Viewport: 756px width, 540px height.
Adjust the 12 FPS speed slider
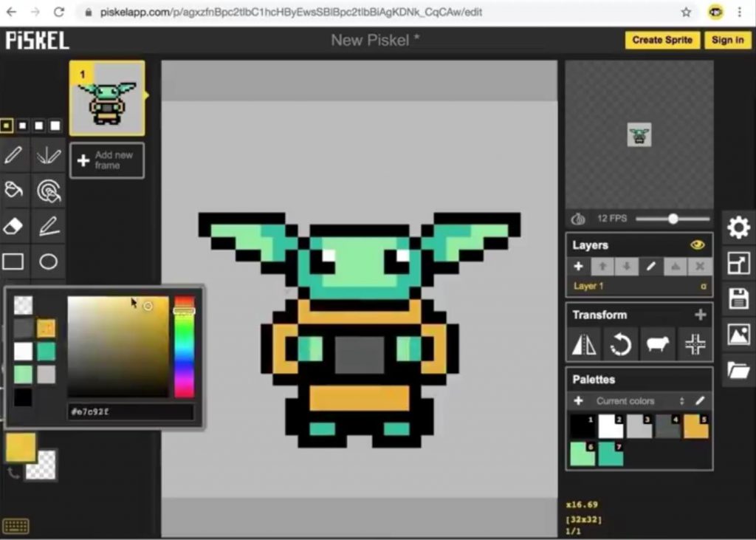click(x=673, y=219)
